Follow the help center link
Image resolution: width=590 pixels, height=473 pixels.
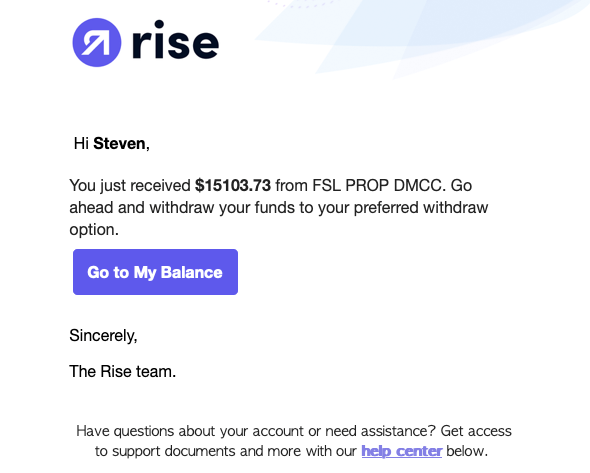tap(401, 451)
